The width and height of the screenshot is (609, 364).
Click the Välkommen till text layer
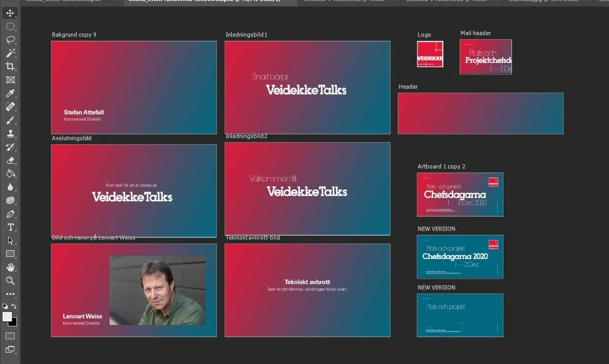tap(273, 179)
